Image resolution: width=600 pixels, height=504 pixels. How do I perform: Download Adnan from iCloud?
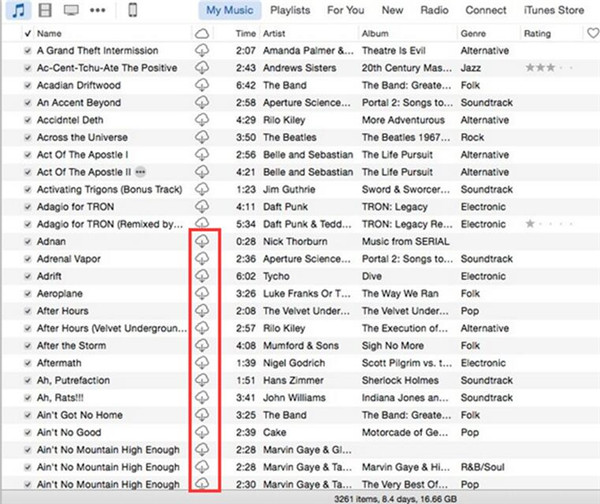pyautogui.click(x=202, y=241)
